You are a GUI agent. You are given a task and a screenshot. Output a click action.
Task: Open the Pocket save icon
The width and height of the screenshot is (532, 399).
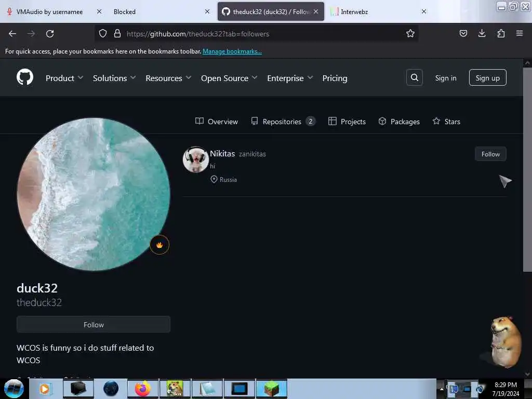463,33
